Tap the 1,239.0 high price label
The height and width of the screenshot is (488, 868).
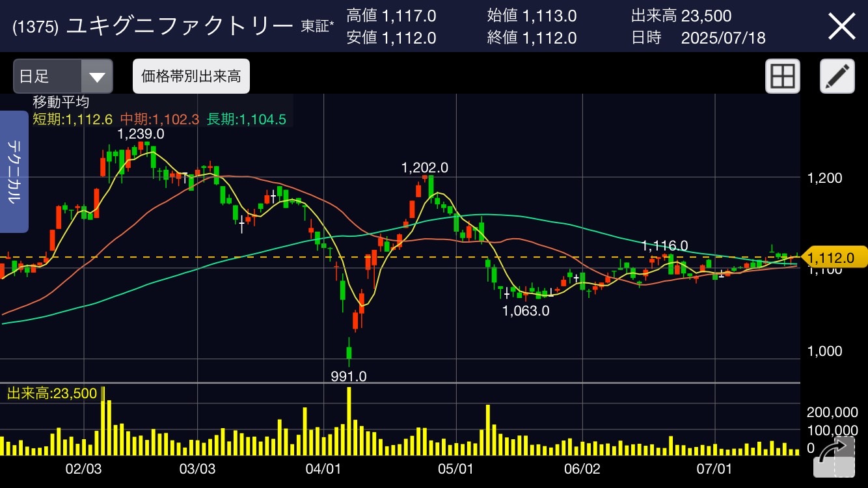[x=141, y=133]
